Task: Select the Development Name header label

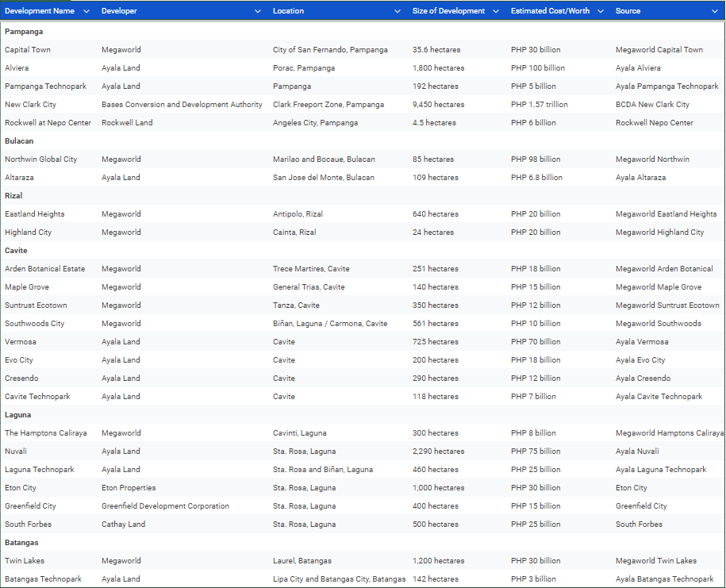Action: [40, 10]
